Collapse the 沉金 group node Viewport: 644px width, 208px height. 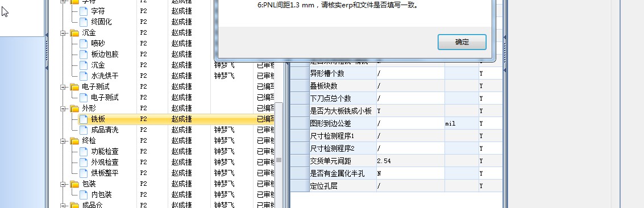pos(63,33)
